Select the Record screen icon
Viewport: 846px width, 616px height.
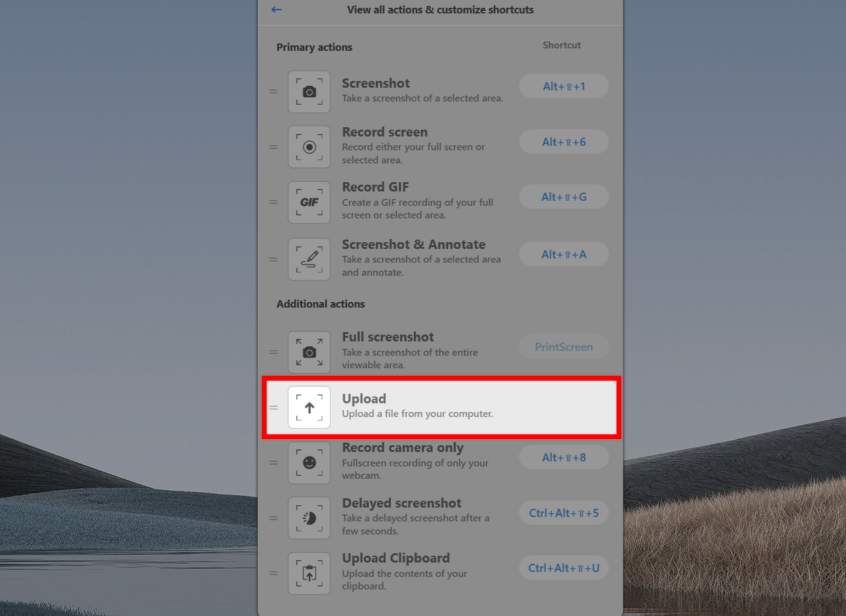point(309,147)
